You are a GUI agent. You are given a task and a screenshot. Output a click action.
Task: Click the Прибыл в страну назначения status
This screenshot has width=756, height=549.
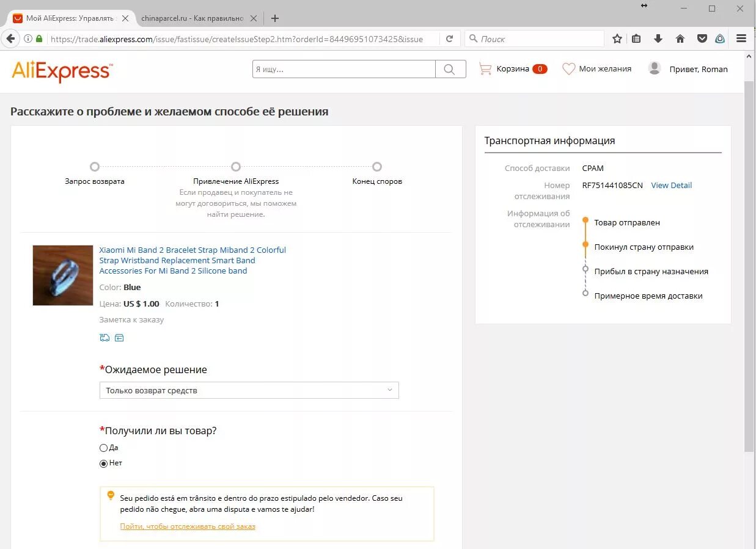[x=651, y=272]
